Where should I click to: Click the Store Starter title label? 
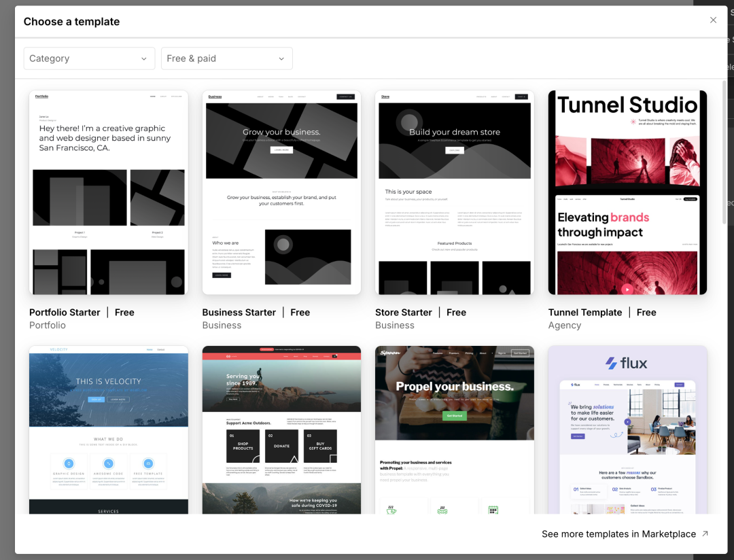[404, 313]
